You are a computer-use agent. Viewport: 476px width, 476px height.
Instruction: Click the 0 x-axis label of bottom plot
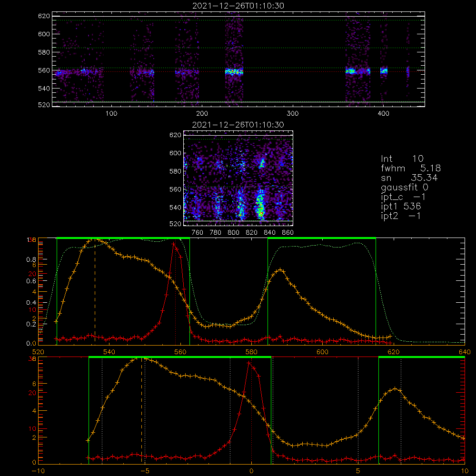pos(251,471)
